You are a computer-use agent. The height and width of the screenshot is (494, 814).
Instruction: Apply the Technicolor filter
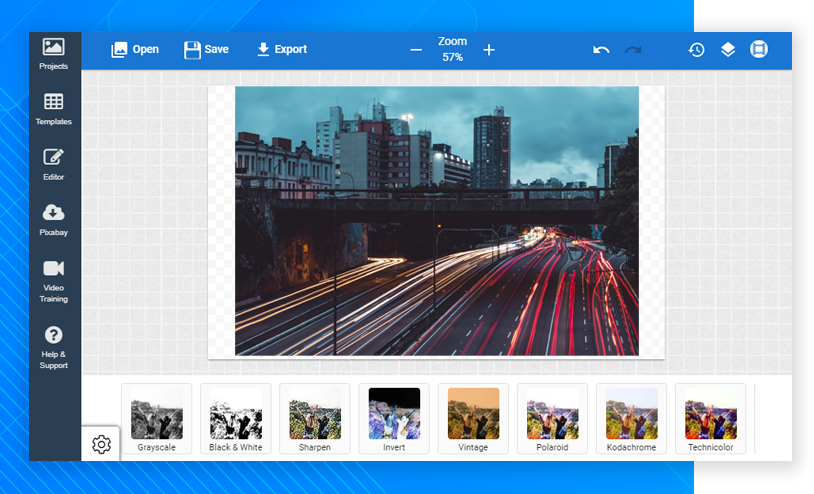click(x=711, y=419)
